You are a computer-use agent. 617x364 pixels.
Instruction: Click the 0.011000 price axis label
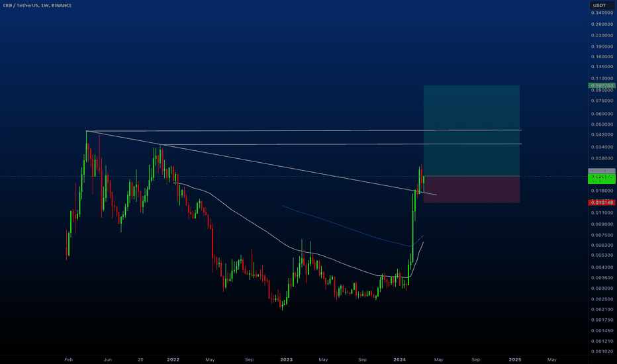[x=602, y=212]
